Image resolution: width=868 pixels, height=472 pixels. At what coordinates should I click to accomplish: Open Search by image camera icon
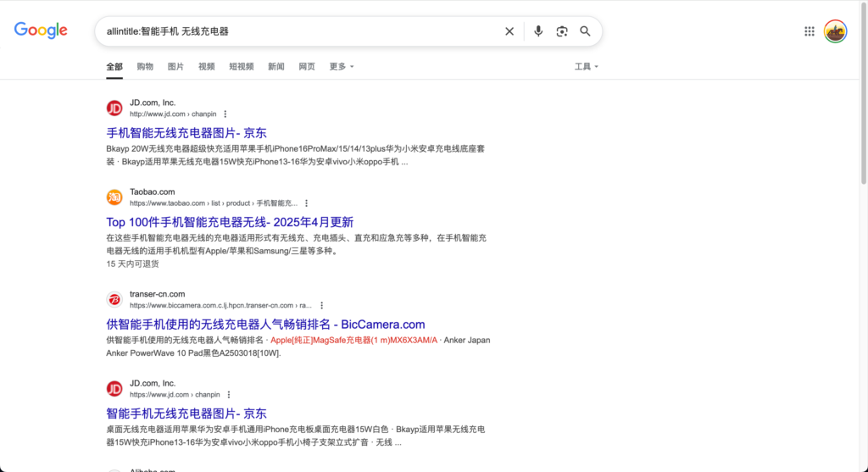[x=562, y=31]
